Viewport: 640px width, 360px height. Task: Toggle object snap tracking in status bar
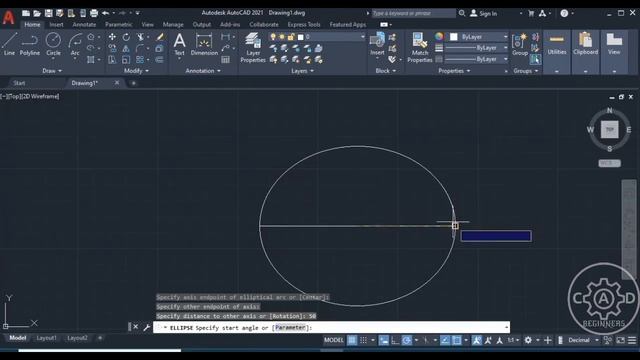pos(445,340)
